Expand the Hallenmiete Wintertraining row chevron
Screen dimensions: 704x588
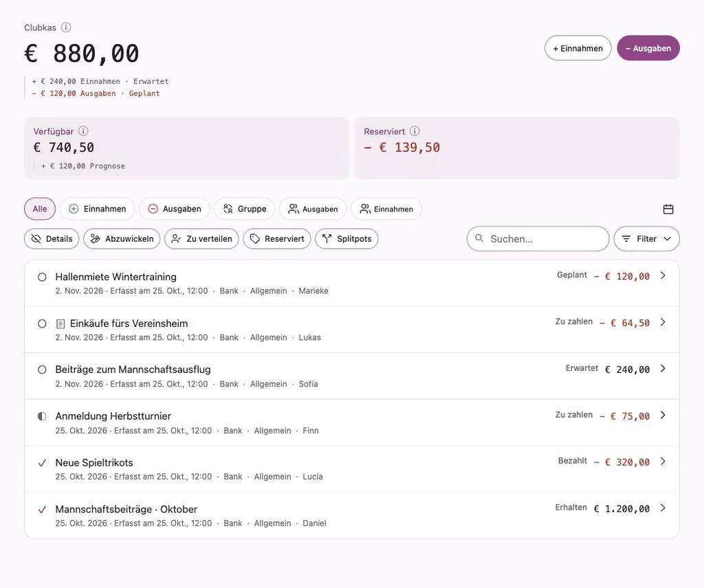tap(663, 275)
